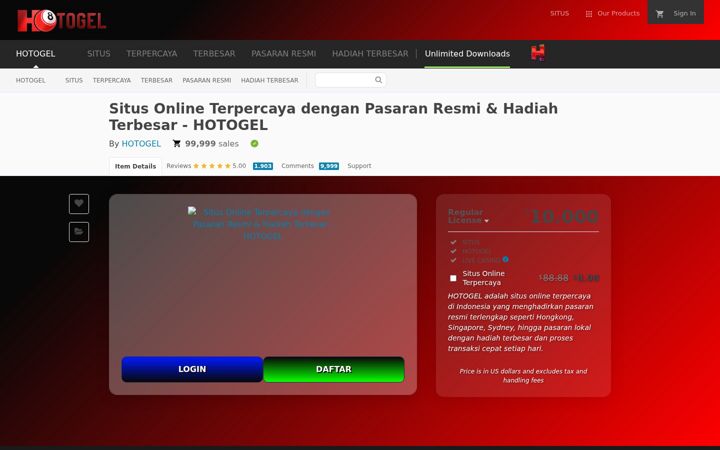Screen dimensions: 720x450
Task: Open Unlimited Downloads tab
Action: [467, 54]
